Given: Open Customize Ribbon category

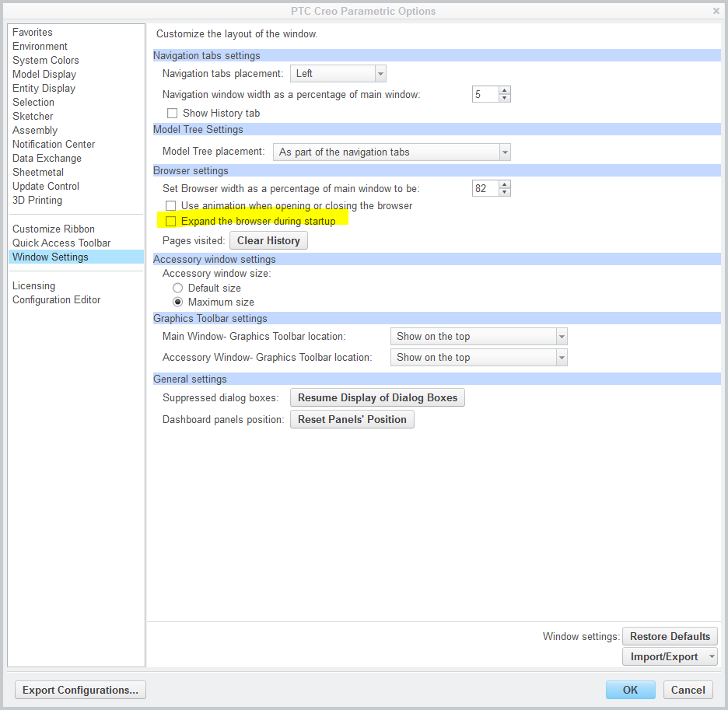Looking at the screenshot, I should pos(54,229).
